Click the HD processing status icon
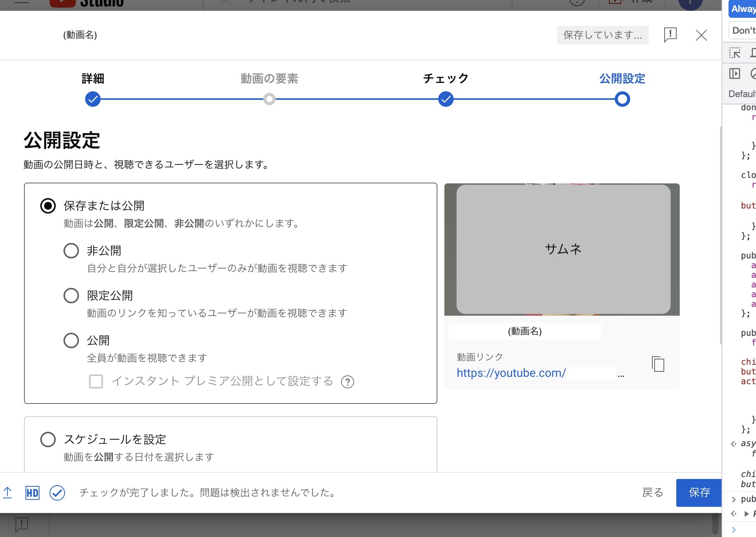The width and height of the screenshot is (756, 537). (33, 493)
